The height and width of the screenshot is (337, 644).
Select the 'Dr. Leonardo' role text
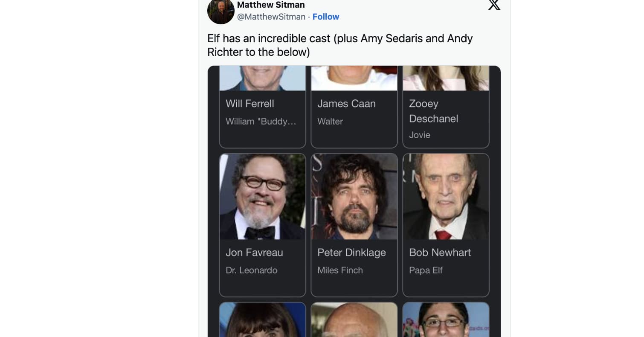(x=251, y=270)
